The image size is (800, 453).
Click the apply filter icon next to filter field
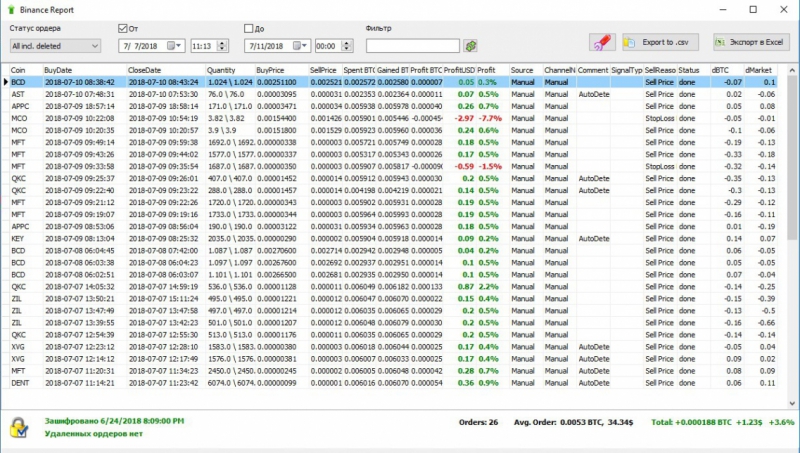(470, 46)
